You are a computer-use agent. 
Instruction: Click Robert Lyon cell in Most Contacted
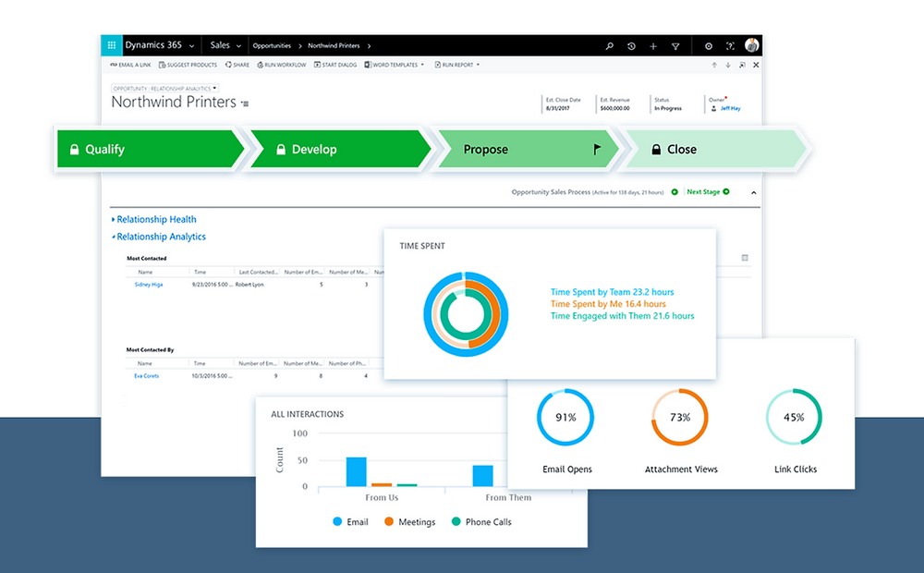pos(249,284)
